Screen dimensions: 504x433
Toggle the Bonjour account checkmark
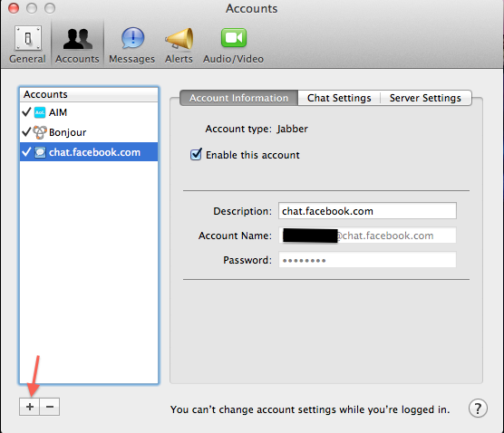[x=26, y=131]
